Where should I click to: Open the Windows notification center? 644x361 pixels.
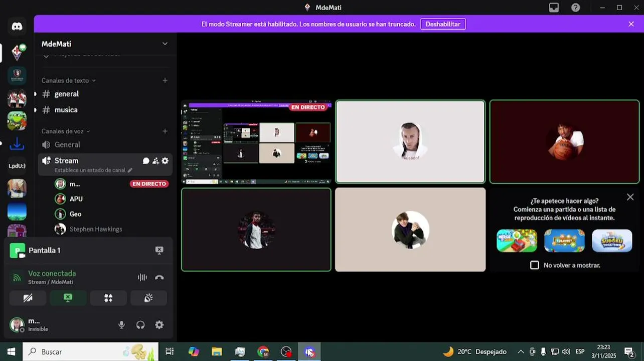[x=629, y=351]
